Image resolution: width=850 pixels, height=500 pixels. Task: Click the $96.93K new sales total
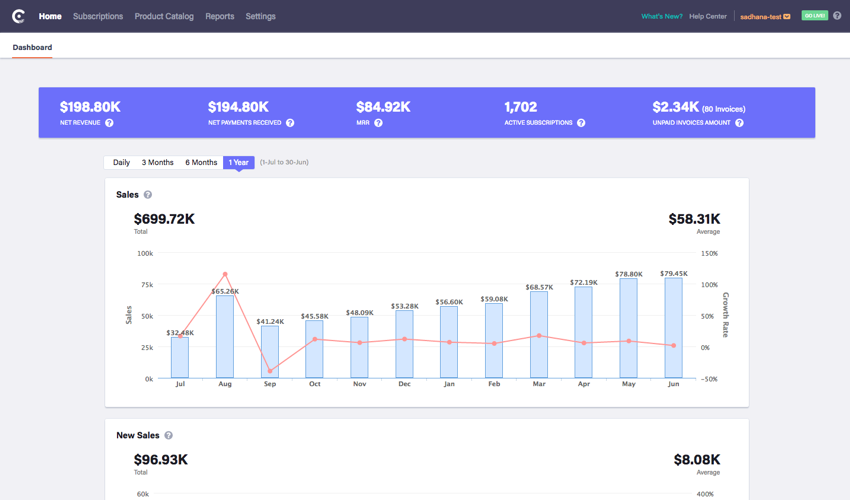coord(160,460)
